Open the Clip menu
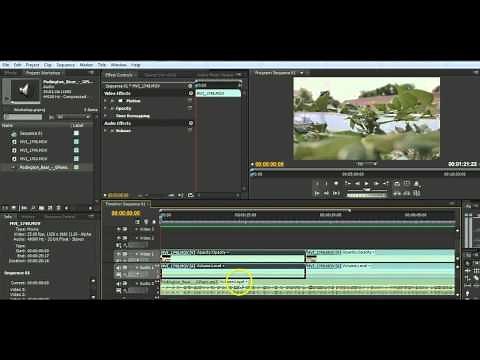 [x=48, y=65]
